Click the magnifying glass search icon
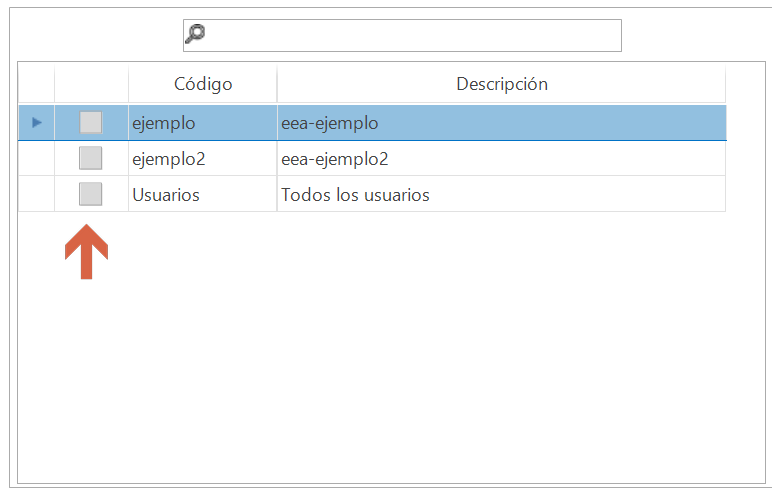This screenshot has height=492, width=772. point(196,34)
